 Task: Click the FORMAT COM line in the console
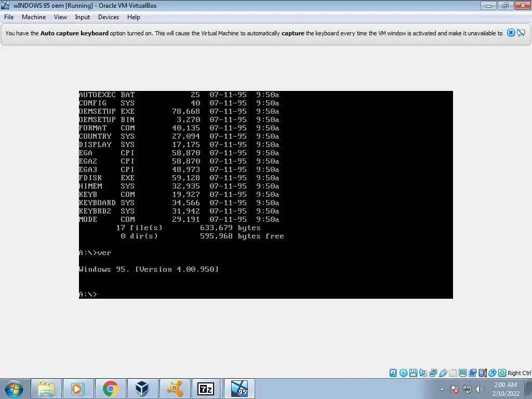179,128
